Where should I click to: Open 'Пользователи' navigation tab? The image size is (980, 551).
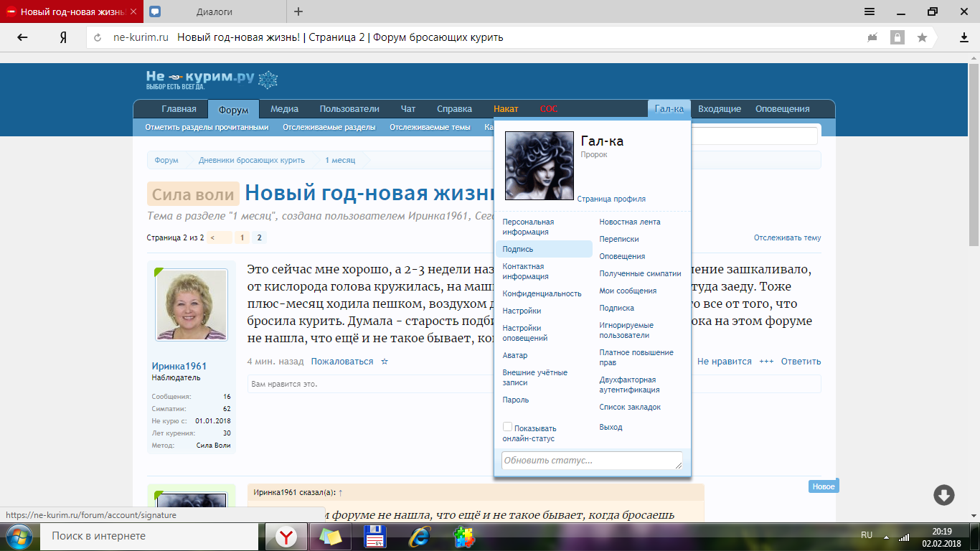pos(349,109)
